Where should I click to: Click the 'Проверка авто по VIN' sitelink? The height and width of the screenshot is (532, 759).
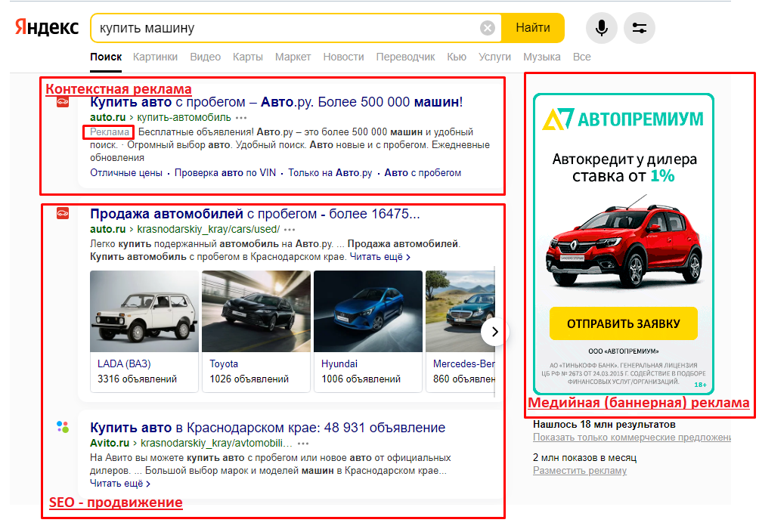pos(225,173)
